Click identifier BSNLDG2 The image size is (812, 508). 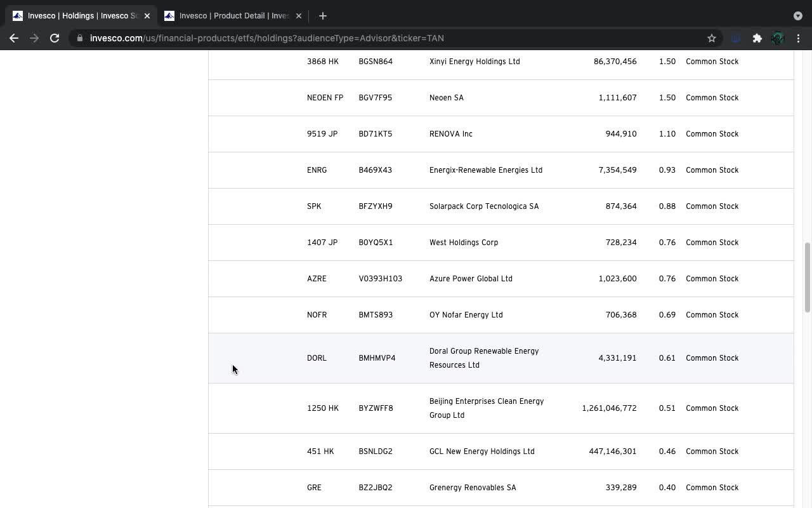coord(376,451)
